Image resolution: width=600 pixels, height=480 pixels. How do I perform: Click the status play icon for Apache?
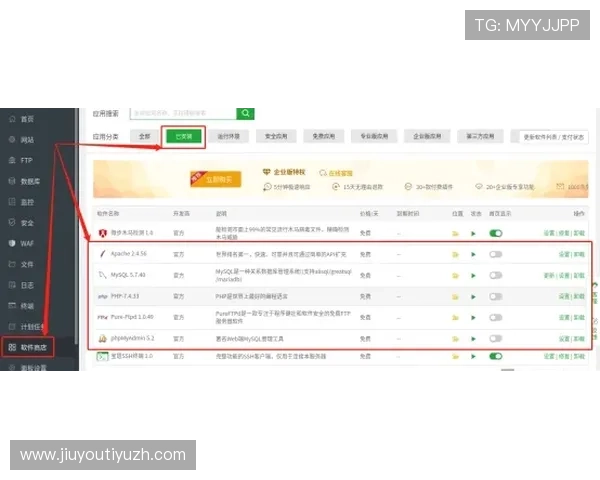coord(473,255)
